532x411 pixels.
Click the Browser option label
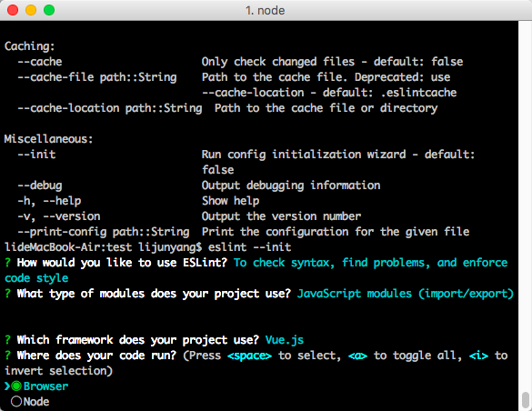[x=45, y=386]
